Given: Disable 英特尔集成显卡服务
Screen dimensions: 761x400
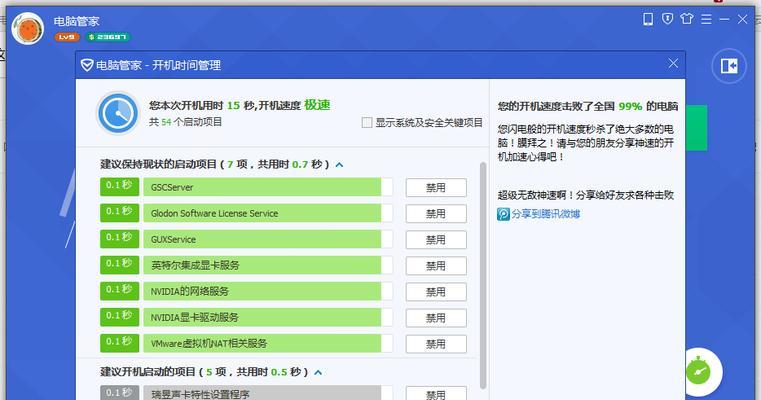Looking at the screenshot, I should click(x=436, y=266).
